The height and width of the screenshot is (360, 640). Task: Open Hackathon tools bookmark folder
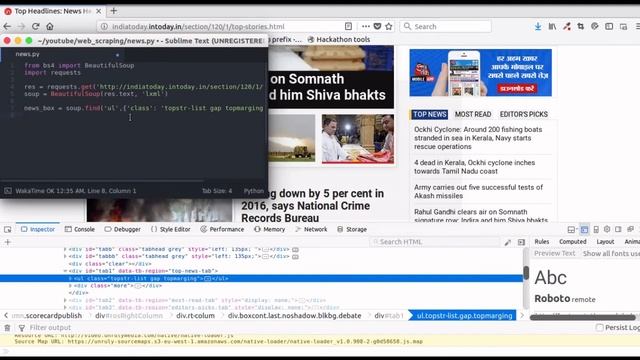coord(338,40)
